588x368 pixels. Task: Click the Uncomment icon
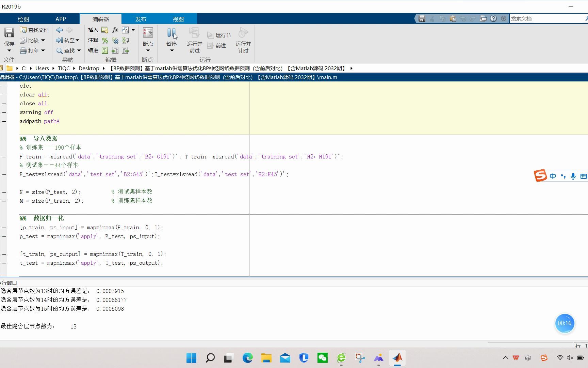coord(115,40)
